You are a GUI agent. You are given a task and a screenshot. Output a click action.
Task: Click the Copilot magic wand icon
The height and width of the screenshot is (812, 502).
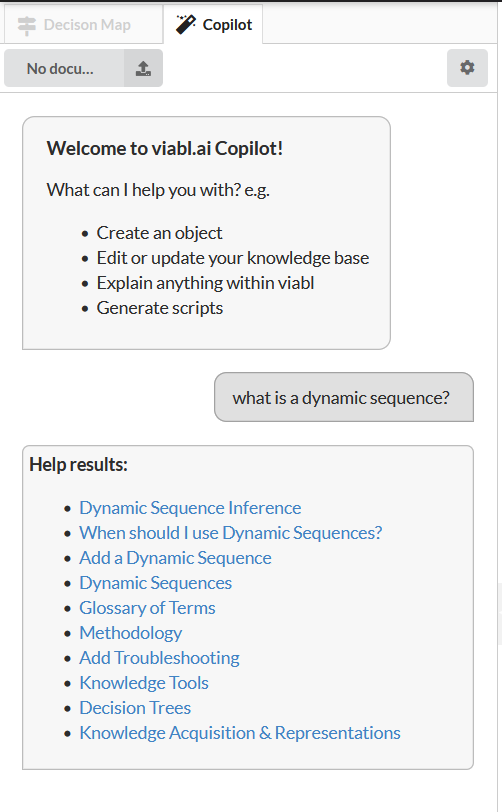point(185,24)
